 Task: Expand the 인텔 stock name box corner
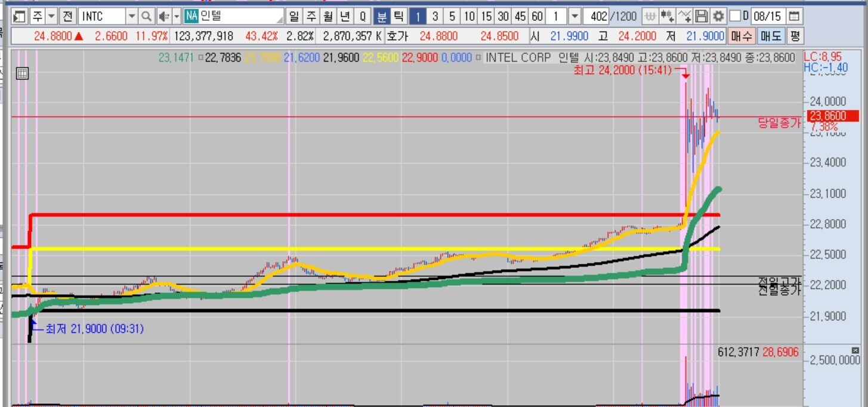pyautogui.click(x=280, y=19)
